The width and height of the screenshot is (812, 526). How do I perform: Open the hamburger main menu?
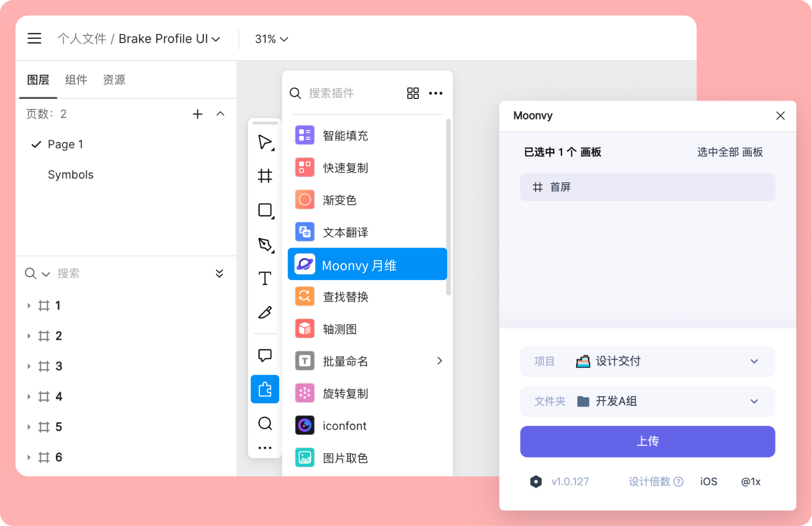34,38
